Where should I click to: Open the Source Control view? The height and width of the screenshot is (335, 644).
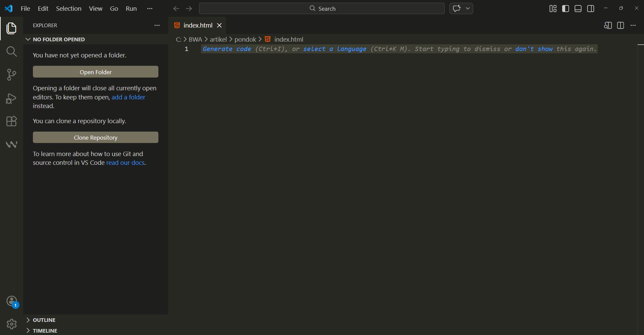[11, 75]
